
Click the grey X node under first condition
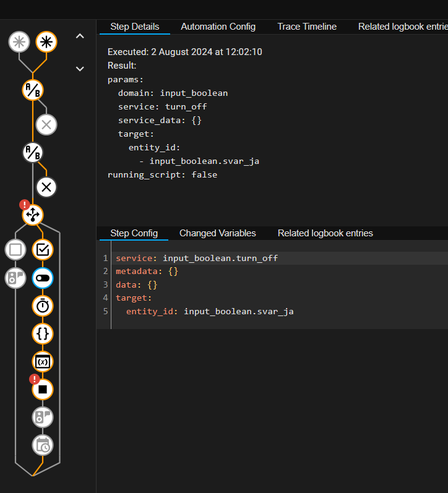[x=46, y=125]
